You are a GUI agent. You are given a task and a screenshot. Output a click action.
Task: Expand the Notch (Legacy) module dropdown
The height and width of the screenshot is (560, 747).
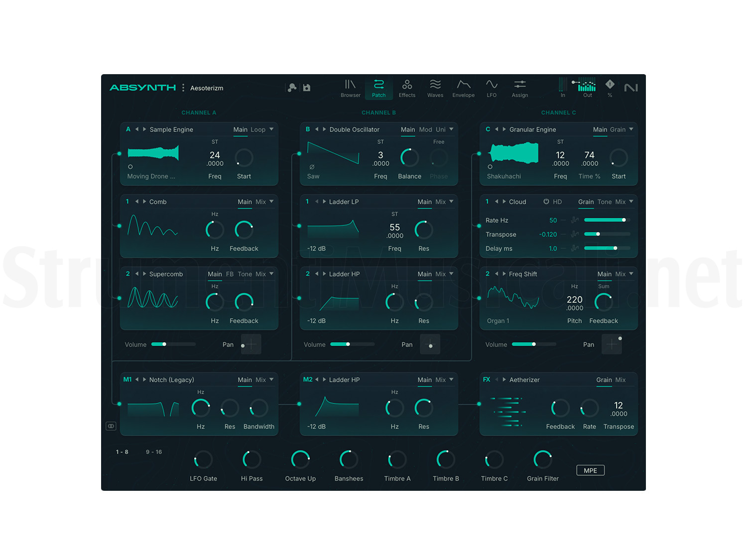[271, 380]
